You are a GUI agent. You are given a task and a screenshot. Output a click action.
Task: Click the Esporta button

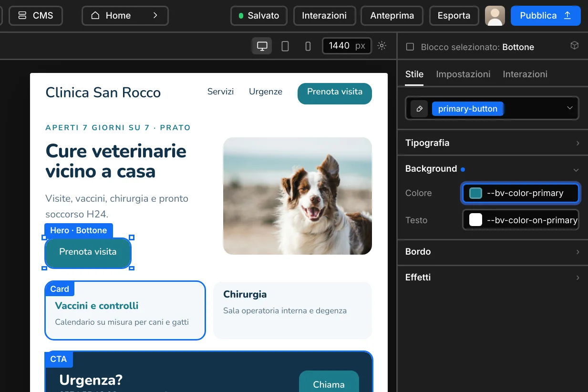click(x=454, y=16)
